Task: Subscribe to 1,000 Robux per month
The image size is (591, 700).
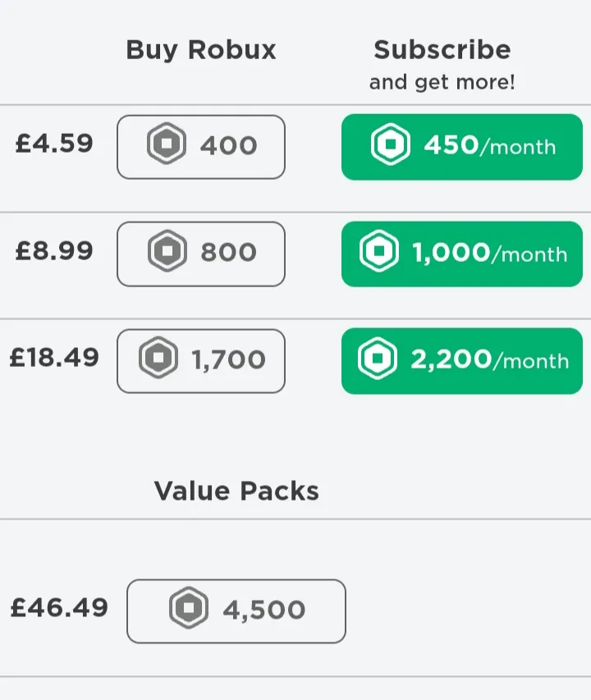Action: pyautogui.click(x=462, y=254)
